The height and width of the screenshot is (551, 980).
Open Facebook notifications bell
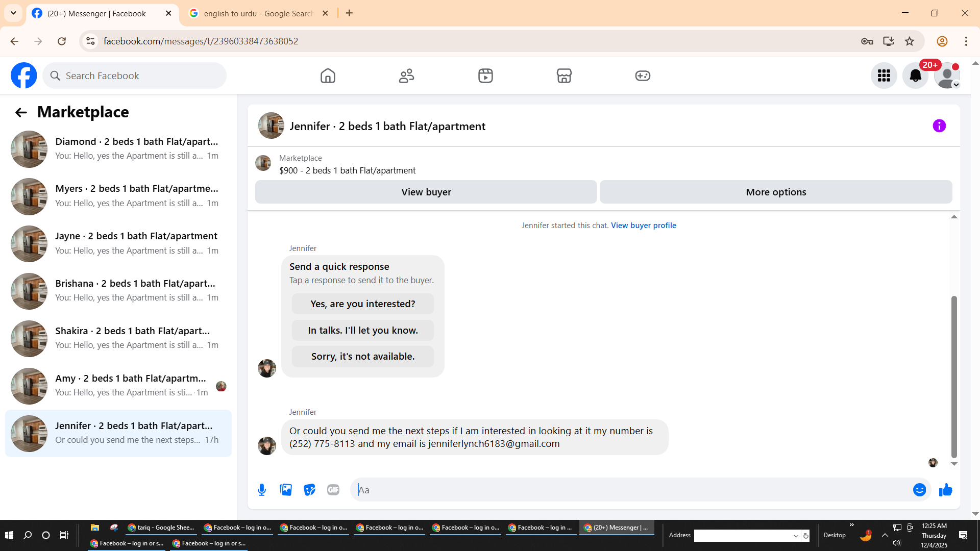[x=915, y=76]
